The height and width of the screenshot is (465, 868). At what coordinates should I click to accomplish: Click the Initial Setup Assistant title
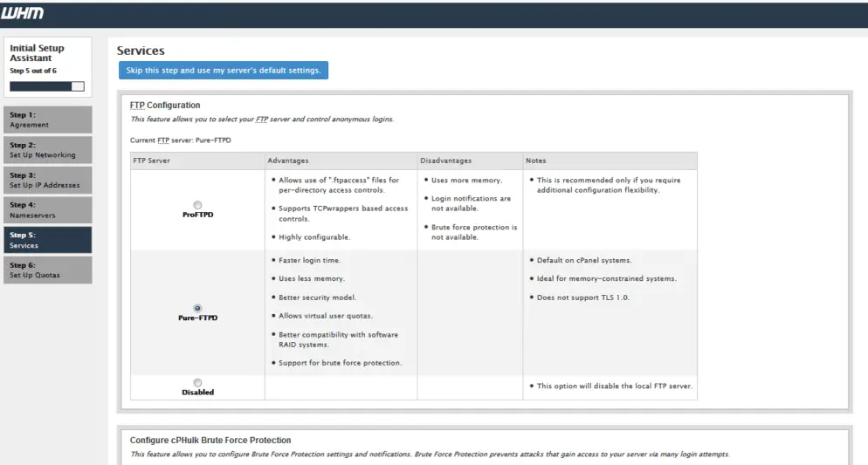tap(37, 53)
